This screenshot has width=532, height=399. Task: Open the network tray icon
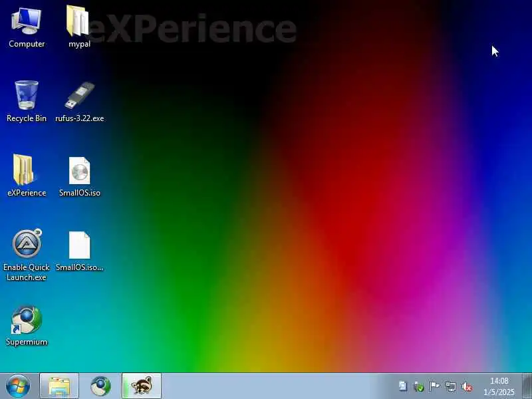(451, 386)
